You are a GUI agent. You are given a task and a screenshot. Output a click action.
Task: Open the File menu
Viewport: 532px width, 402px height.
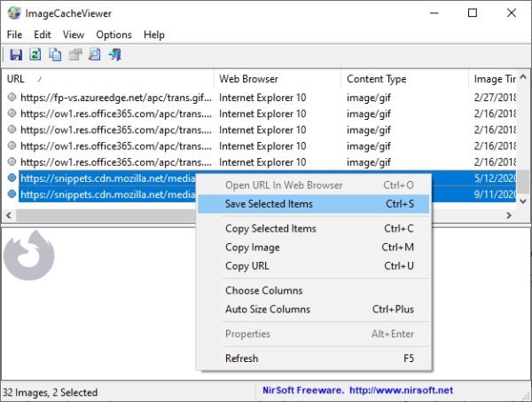15,35
